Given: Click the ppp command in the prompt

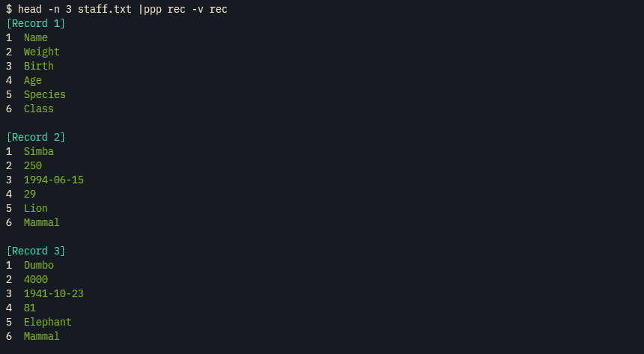Looking at the screenshot, I should pyautogui.click(x=153, y=10).
